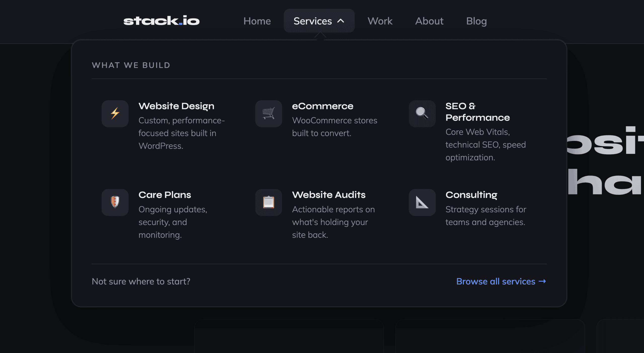Select the eCommerce service title
The height and width of the screenshot is (353, 644).
click(x=323, y=106)
